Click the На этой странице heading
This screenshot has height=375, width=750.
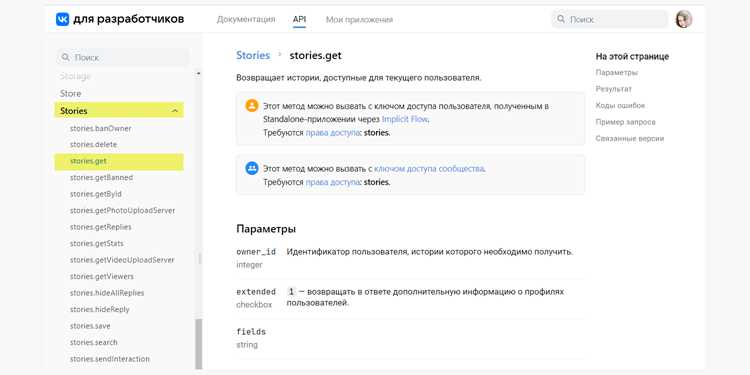pos(632,56)
